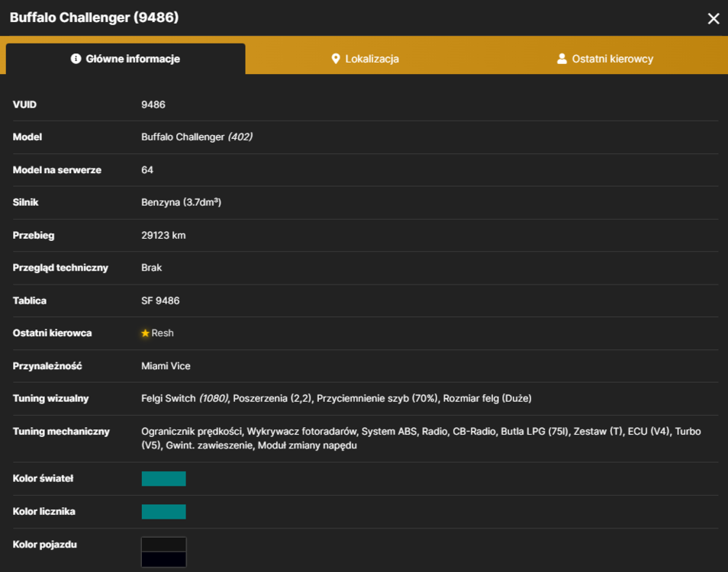Click the Przegląd techniczny value Brak

151,268
